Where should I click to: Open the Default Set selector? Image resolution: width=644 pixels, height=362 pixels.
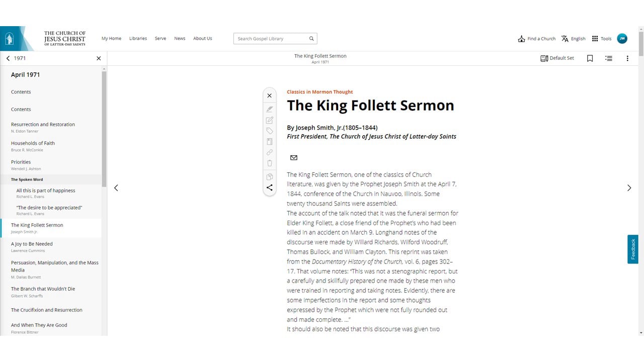coord(557,58)
